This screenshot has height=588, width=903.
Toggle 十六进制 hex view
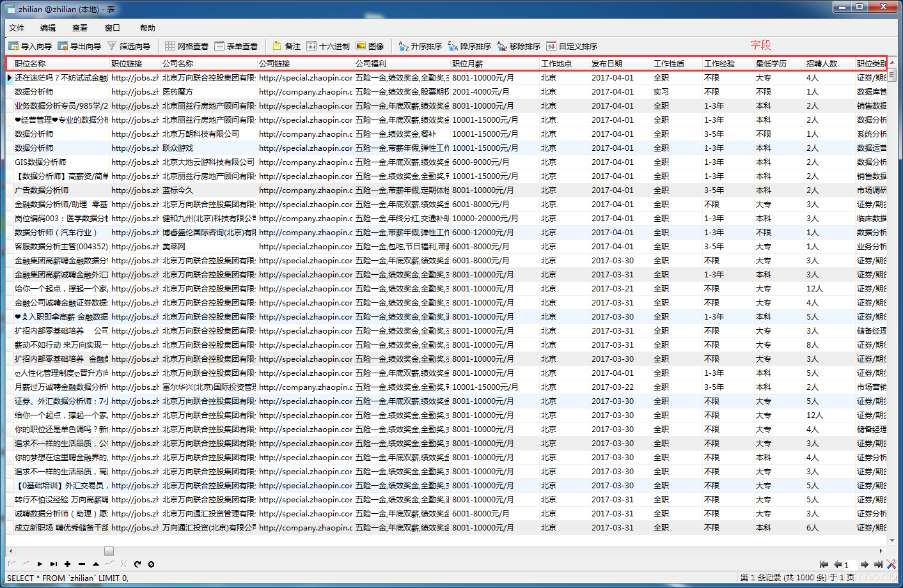pyautogui.click(x=328, y=46)
